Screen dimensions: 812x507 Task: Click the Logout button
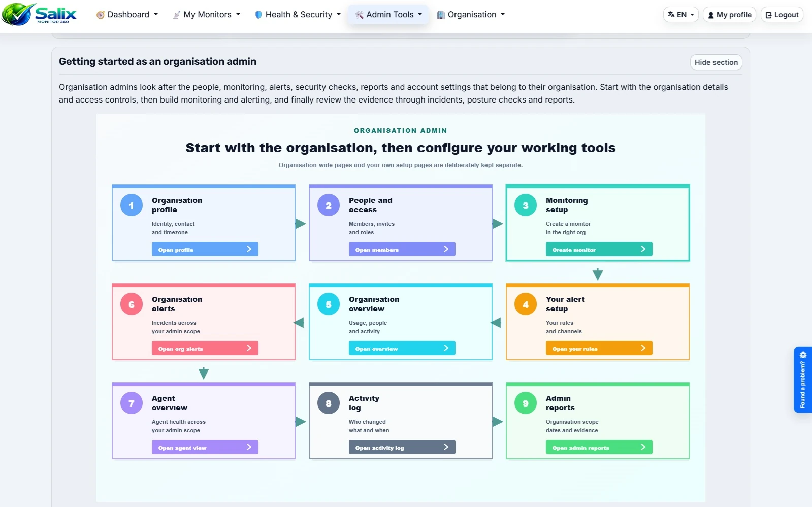[782, 15]
